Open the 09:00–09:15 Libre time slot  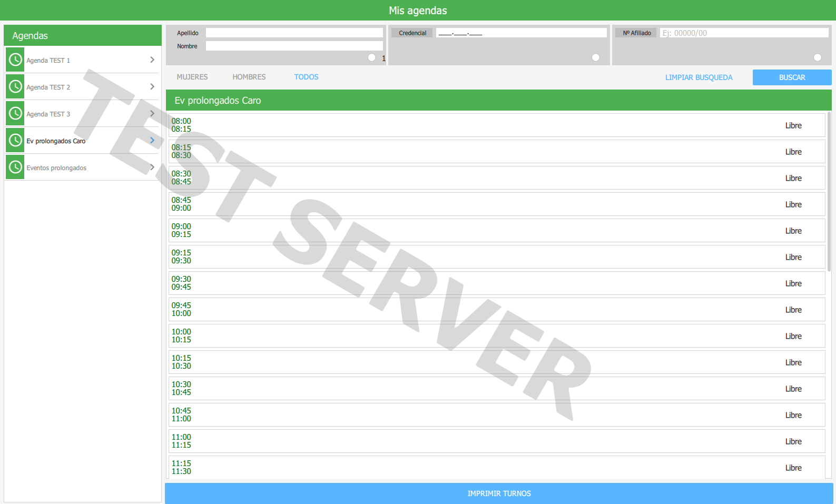pos(497,231)
